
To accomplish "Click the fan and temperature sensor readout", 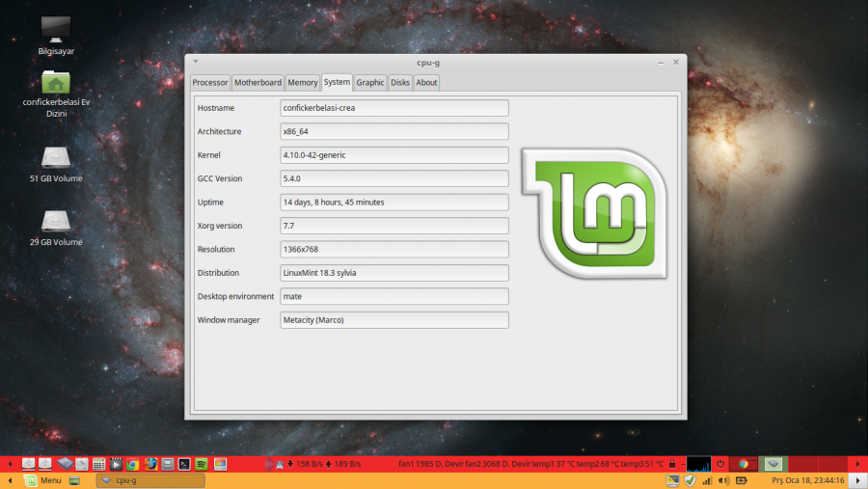I will 530,464.
